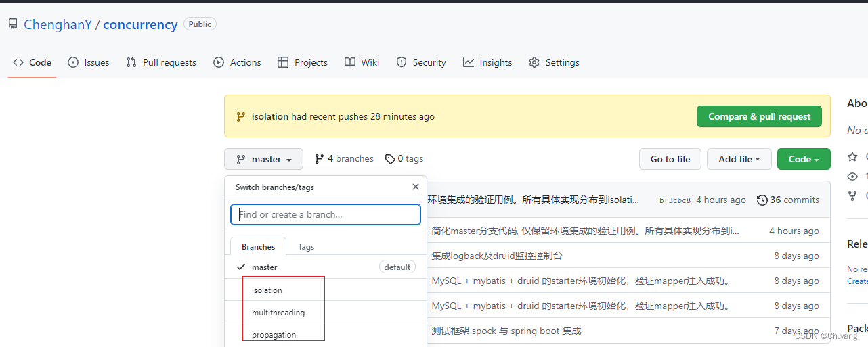
Task: Expand the green Code dropdown
Action: [804, 159]
